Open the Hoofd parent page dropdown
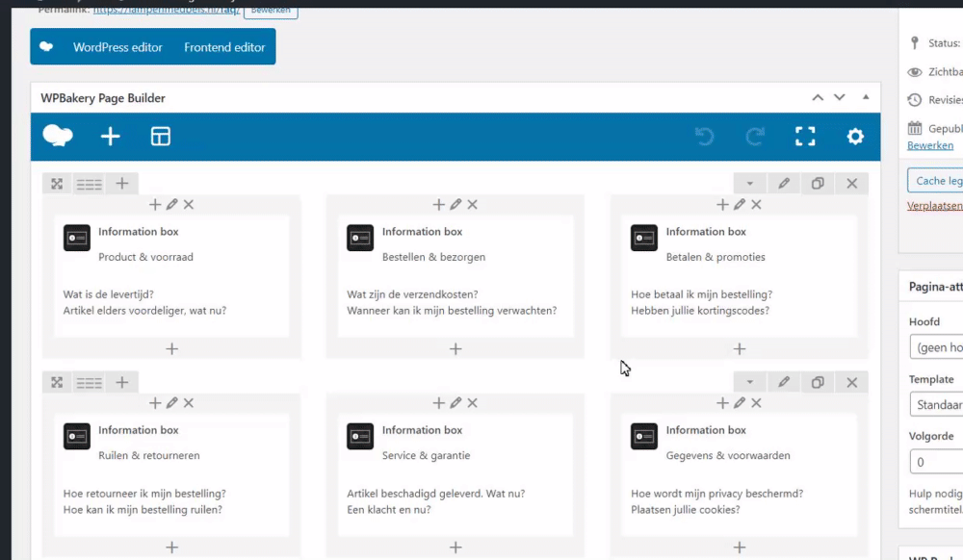Image resolution: width=963 pixels, height=560 pixels. coord(937,347)
